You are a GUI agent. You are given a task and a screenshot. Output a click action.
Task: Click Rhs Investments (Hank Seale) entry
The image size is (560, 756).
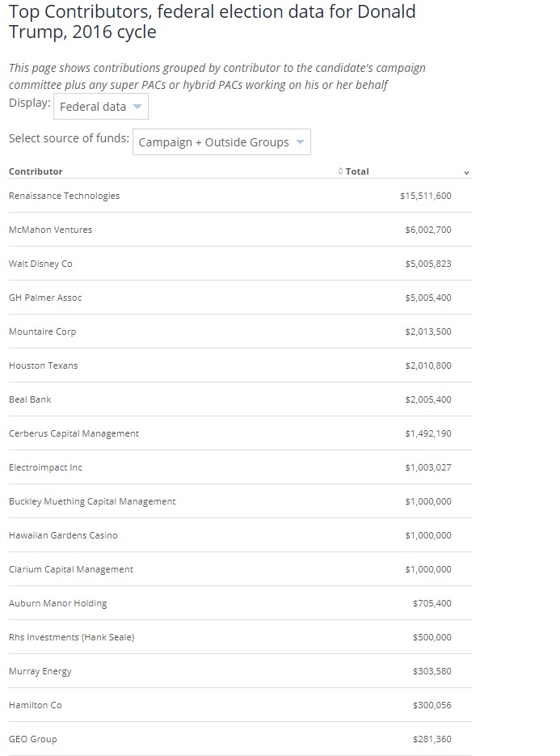pyautogui.click(x=71, y=637)
